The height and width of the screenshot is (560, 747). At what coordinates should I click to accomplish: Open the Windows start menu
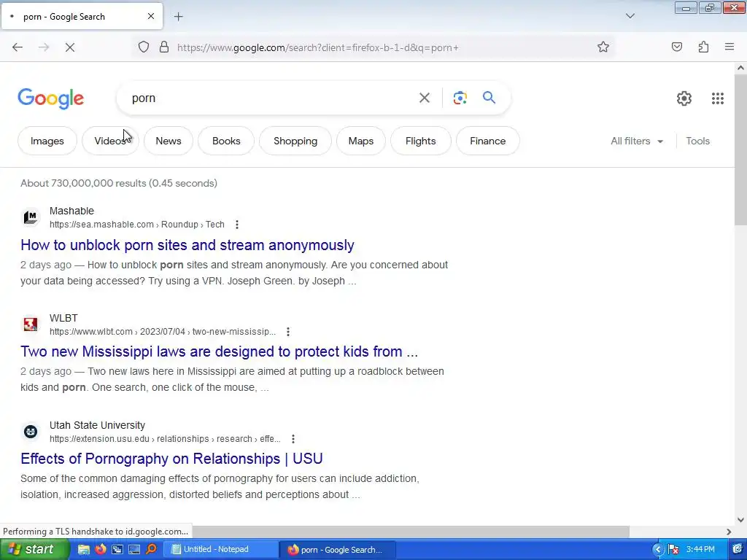[x=34, y=550]
